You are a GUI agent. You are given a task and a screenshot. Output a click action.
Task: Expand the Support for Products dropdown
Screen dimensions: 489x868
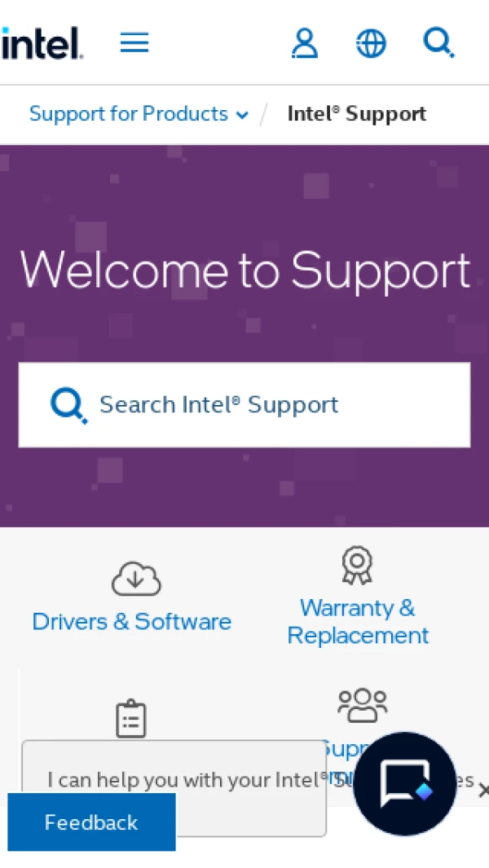139,114
